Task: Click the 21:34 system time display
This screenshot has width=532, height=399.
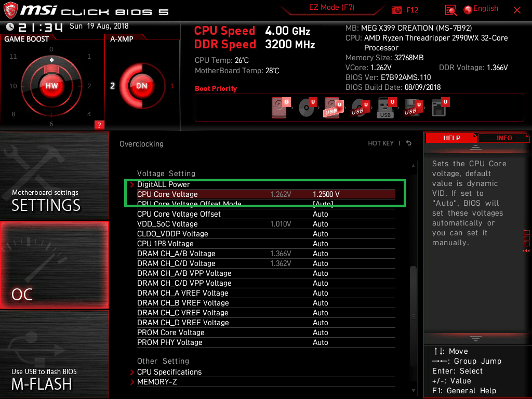Action: (x=41, y=27)
